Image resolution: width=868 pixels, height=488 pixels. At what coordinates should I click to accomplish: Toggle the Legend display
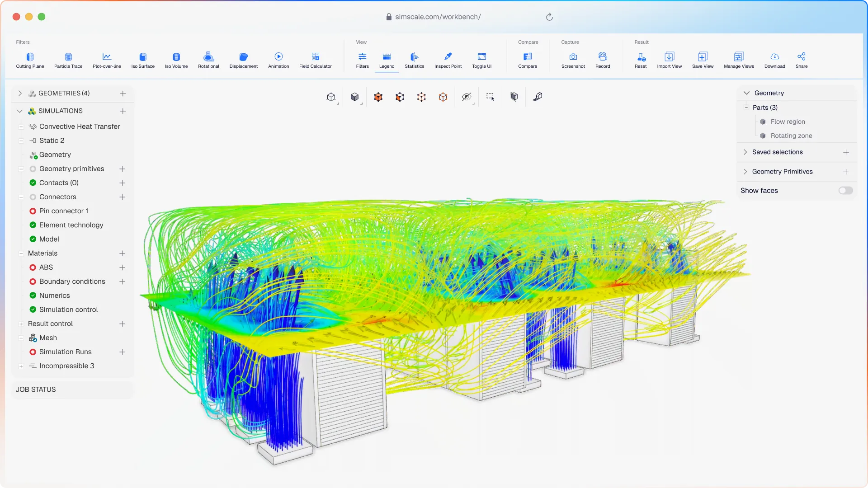coord(387,60)
